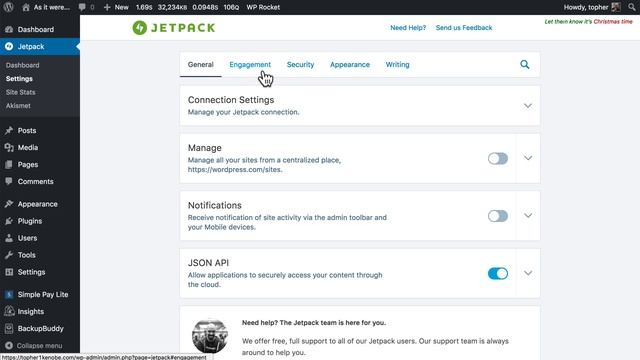Open Jetpack settings search magnifier
Viewport: 640px width, 360px height.
click(x=524, y=64)
